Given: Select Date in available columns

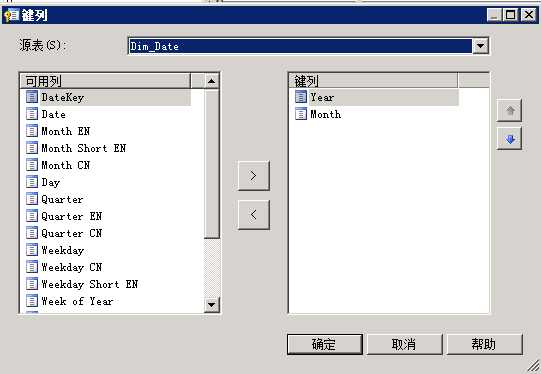Looking at the screenshot, I should [54, 114].
